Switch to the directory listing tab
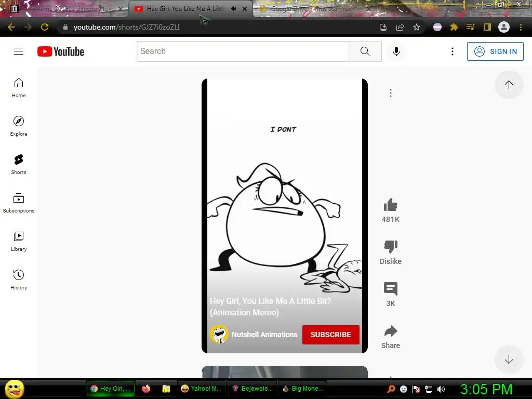The height and width of the screenshot is (399, 532). (x=67, y=9)
